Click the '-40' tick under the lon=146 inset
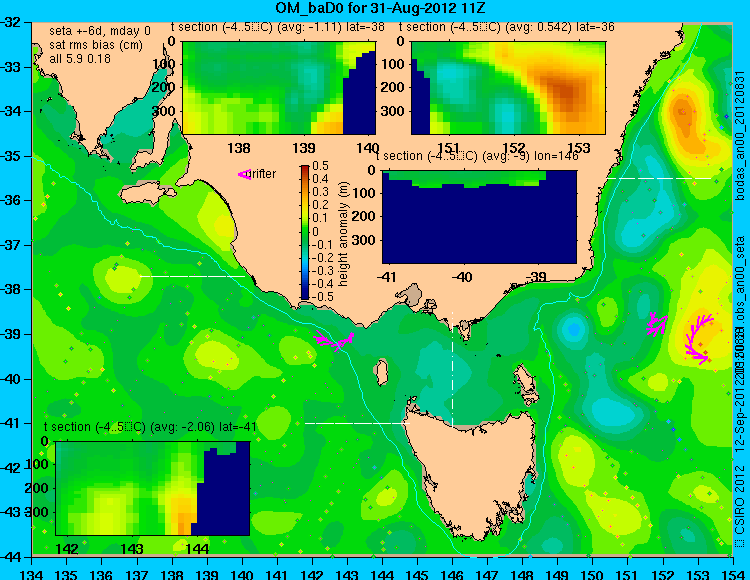This screenshot has height=580, width=750. [462, 277]
